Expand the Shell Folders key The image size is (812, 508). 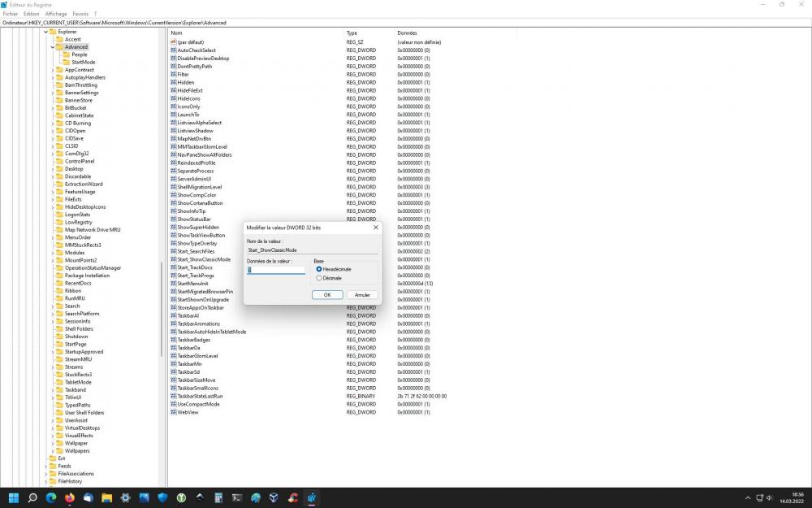click(52, 328)
